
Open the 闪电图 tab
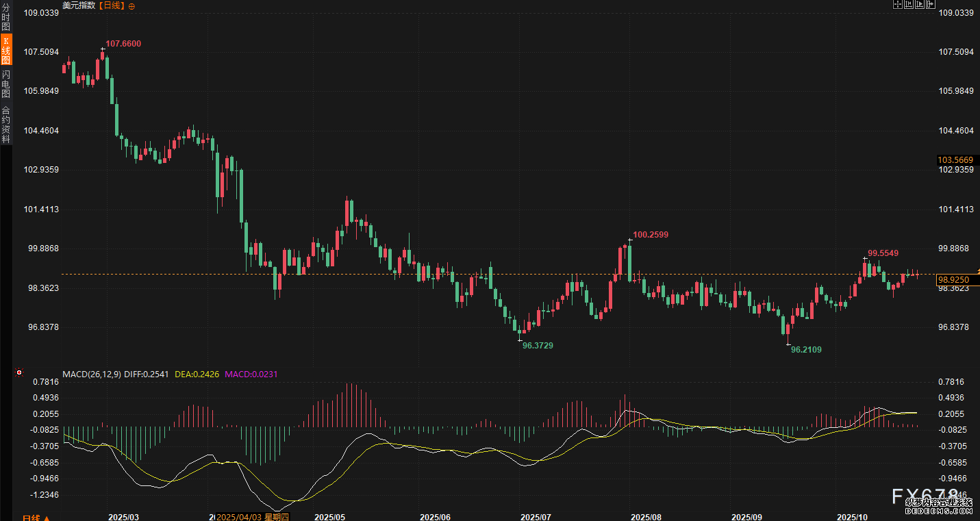(x=6, y=84)
